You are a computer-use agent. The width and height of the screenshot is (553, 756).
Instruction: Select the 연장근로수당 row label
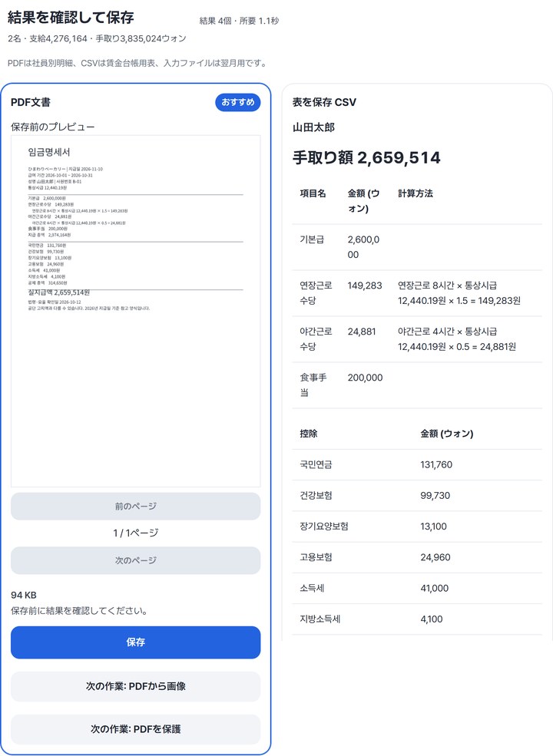click(316, 292)
